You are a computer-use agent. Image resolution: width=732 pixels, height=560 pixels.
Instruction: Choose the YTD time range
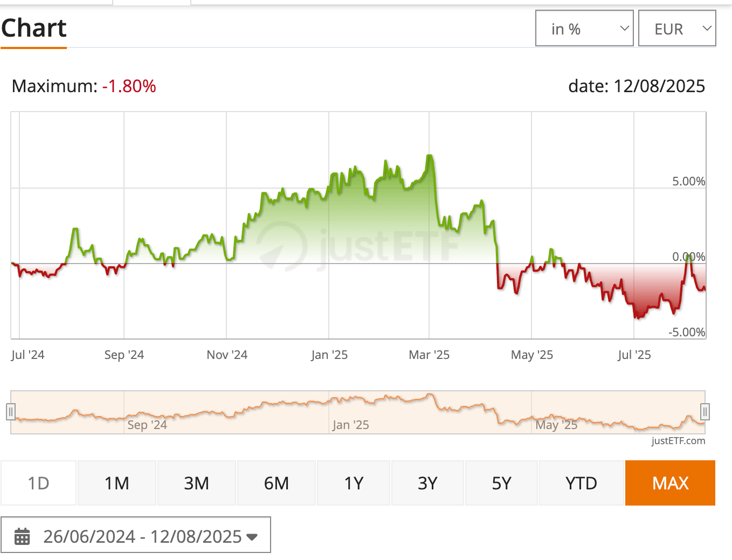[581, 483]
